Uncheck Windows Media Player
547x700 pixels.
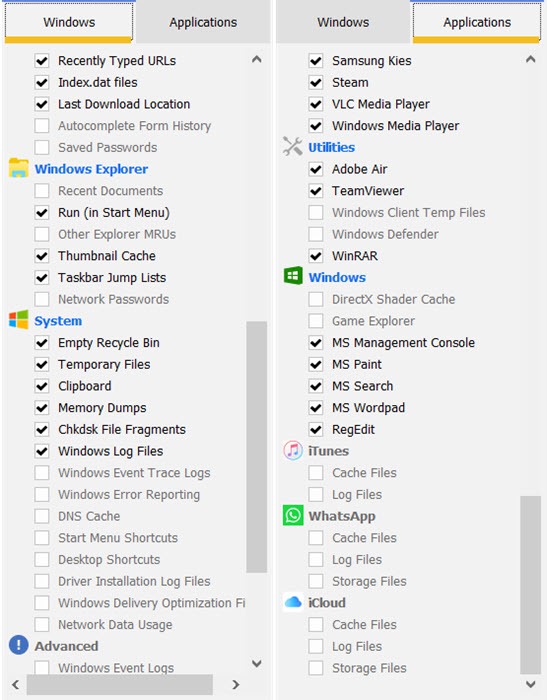[x=316, y=125]
